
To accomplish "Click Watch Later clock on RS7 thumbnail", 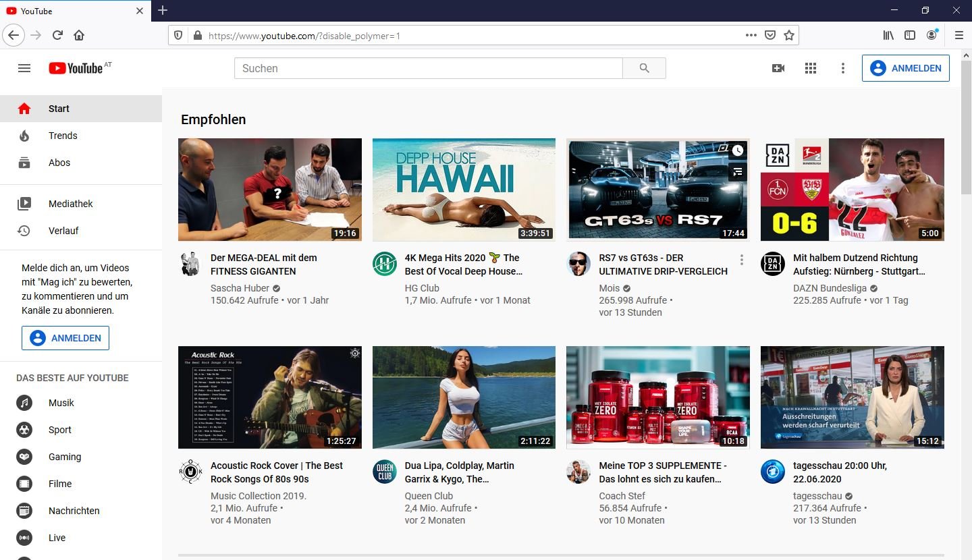I will pos(738,150).
